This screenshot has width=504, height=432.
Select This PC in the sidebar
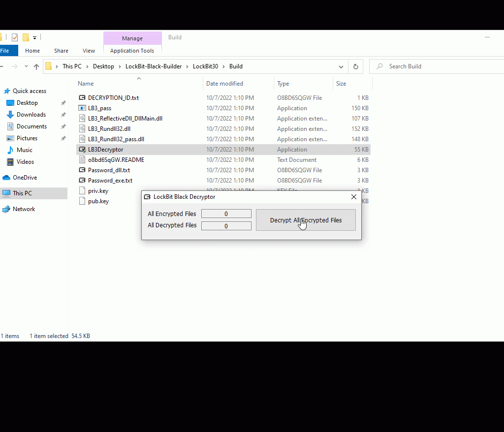coord(34,193)
